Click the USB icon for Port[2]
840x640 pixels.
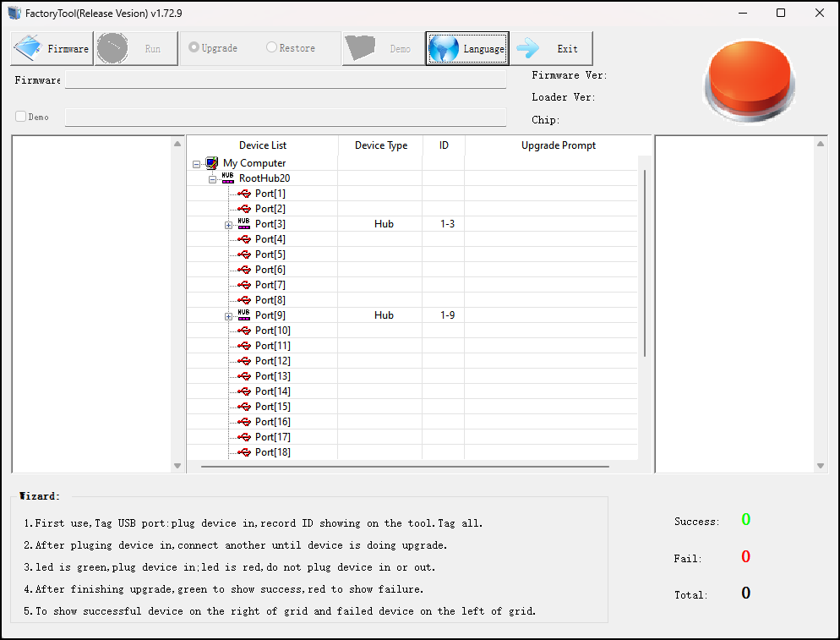tap(244, 209)
